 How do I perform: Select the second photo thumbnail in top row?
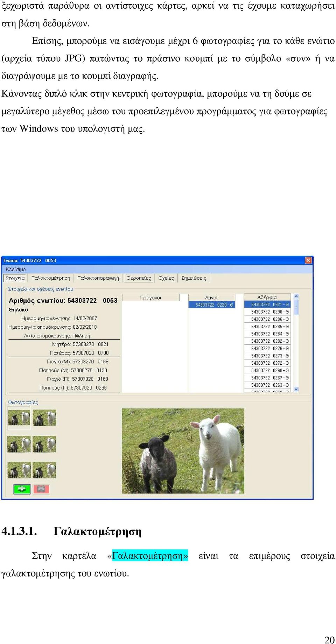44,418
